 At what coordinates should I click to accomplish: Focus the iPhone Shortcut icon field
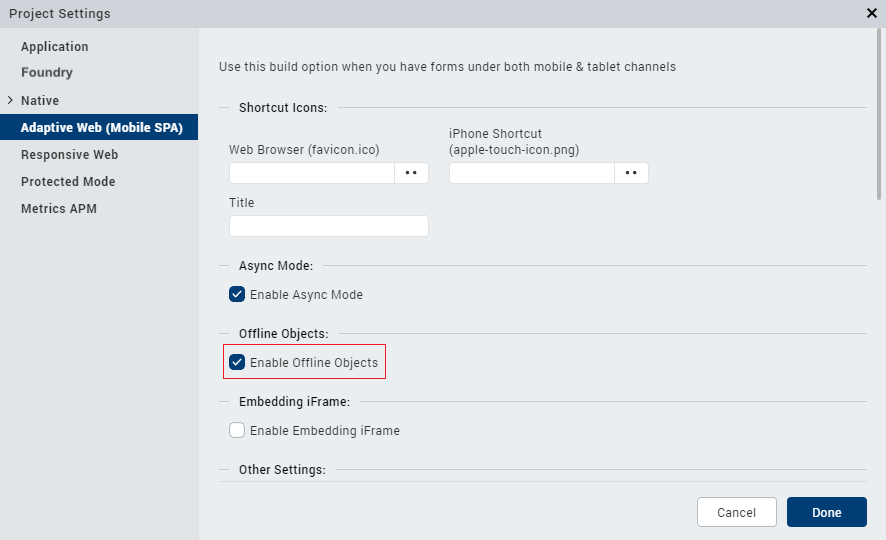(531, 173)
